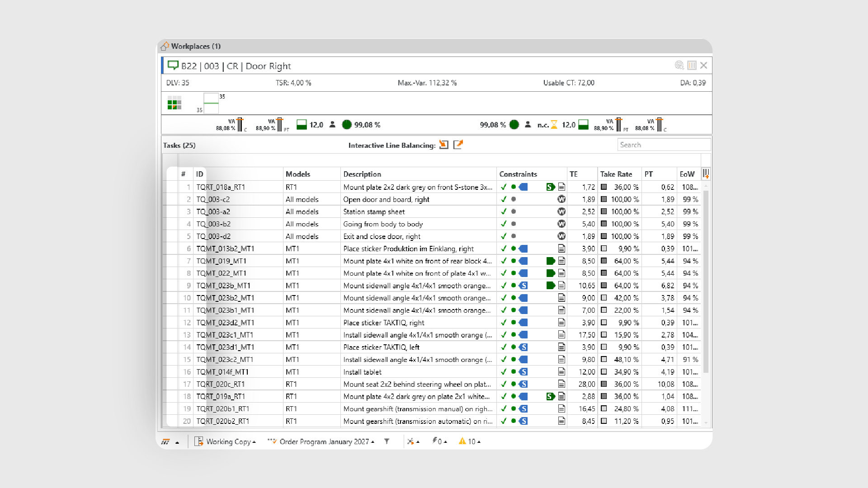
Task: Toggle Take Rate checkbox for TQ_003-c2 row
Action: tap(604, 199)
